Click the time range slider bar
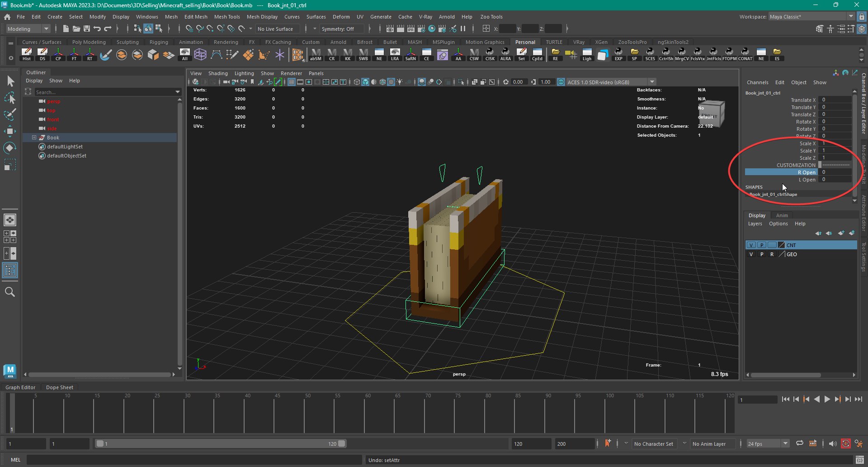This screenshot has width=868, height=467. (221, 444)
